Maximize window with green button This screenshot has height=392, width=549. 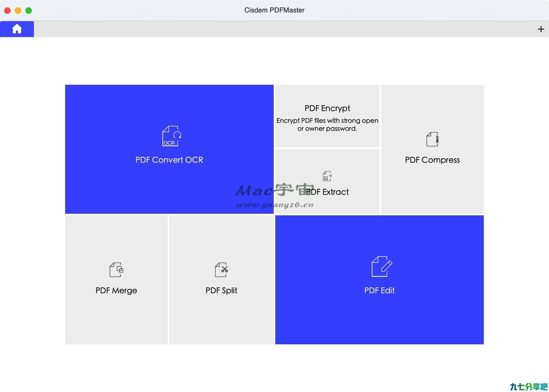tap(29, 11)
